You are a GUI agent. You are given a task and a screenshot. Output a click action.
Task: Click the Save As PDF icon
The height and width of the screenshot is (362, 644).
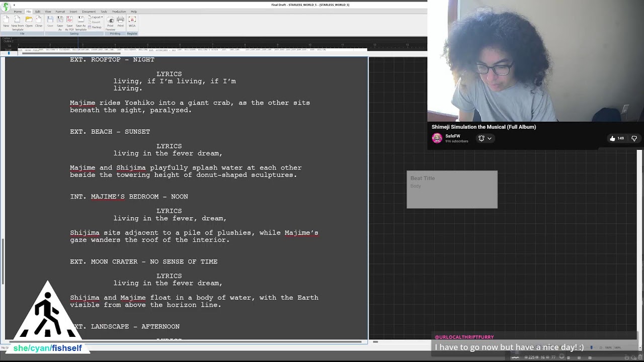tap(69, 23)
